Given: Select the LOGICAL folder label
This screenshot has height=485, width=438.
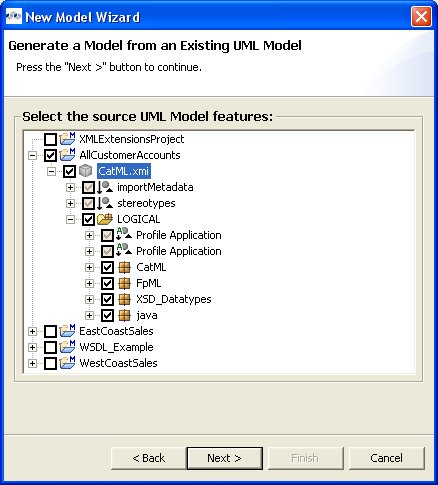Looking at the screenshot, I should (138, 219).
